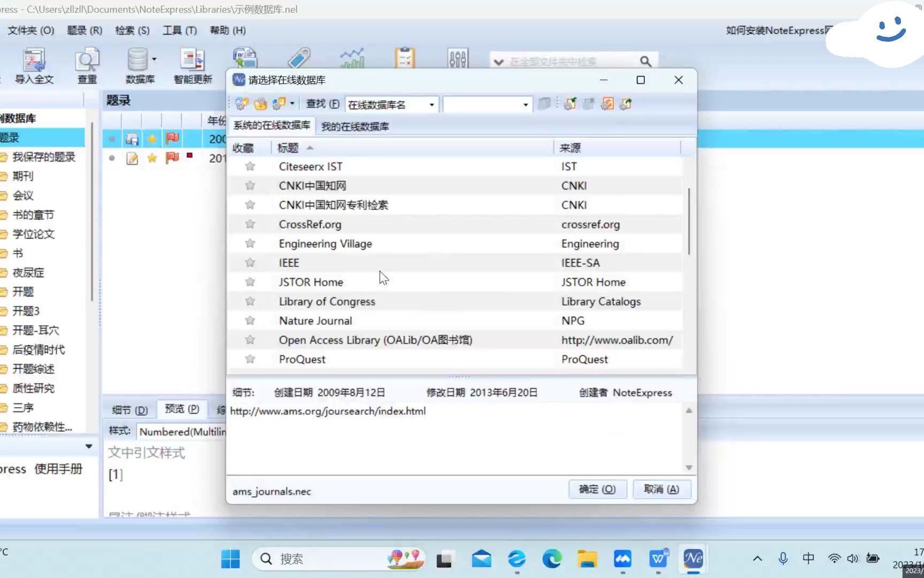924x578 pixels.
Task: Open the 工具 (T) menu
Action: [x=180, y=31]
